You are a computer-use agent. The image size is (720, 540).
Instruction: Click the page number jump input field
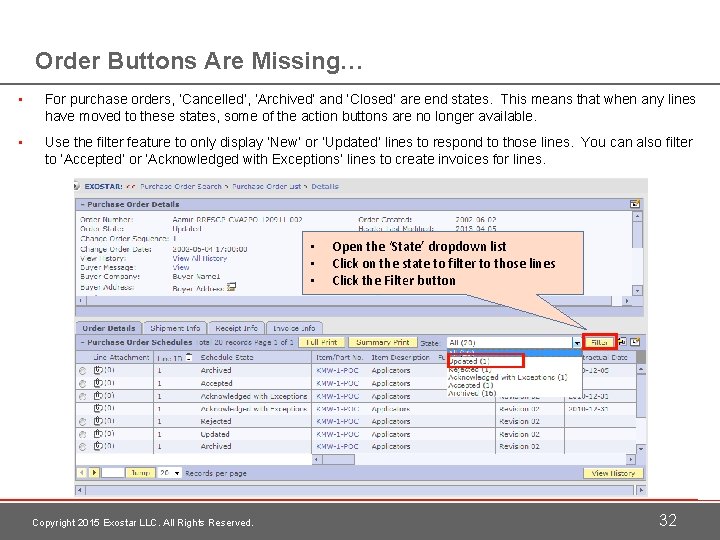[112, 472]
